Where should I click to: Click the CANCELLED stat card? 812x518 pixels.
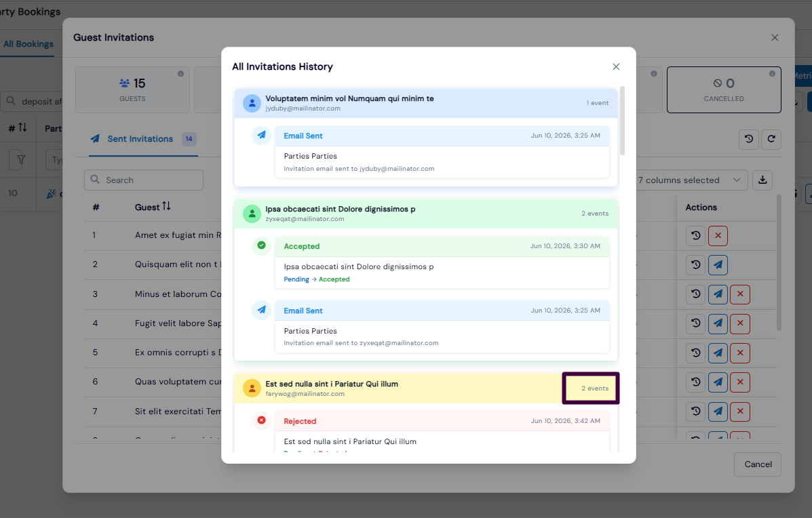[723, 89]
